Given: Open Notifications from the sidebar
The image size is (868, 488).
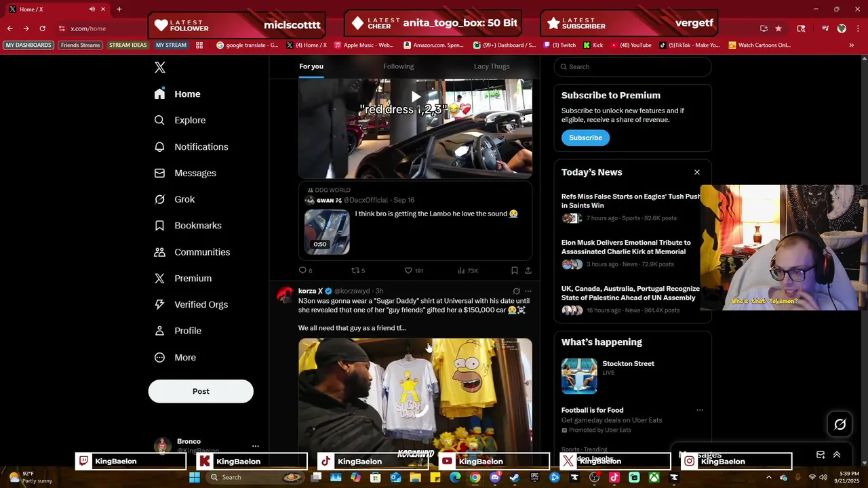Looking at the screenshot, I should coord(191,146).
